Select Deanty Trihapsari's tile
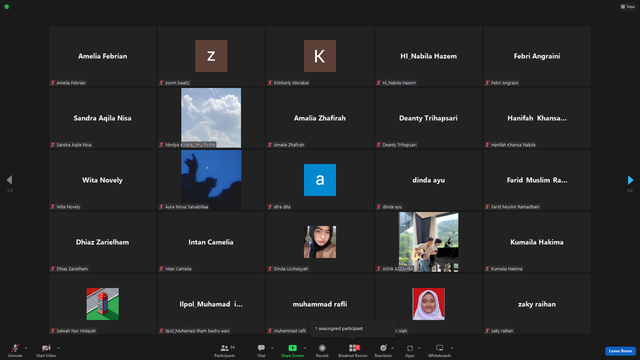Image resolution: width=640 pixels, height=360 pixels. click(x=429, y=118)
